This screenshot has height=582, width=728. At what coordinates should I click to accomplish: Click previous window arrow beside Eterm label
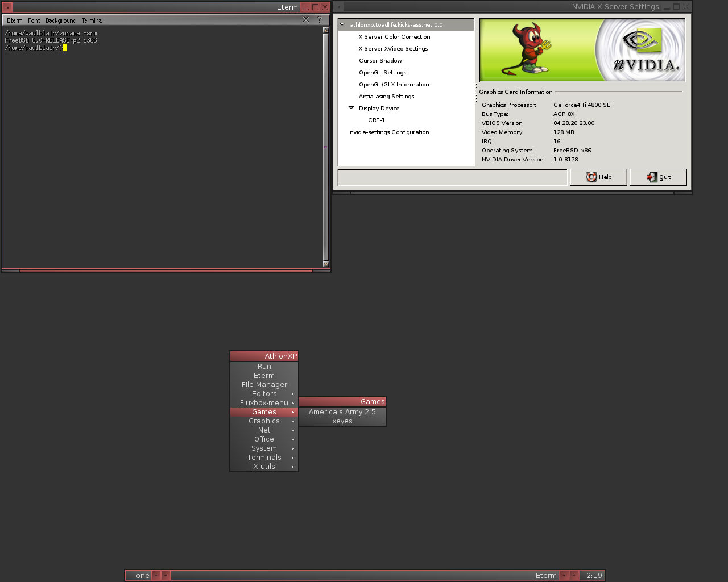pos(564,575)
